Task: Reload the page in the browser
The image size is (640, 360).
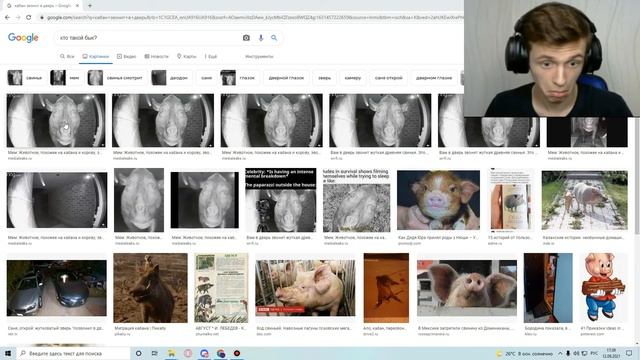Action: coord(29,18)
